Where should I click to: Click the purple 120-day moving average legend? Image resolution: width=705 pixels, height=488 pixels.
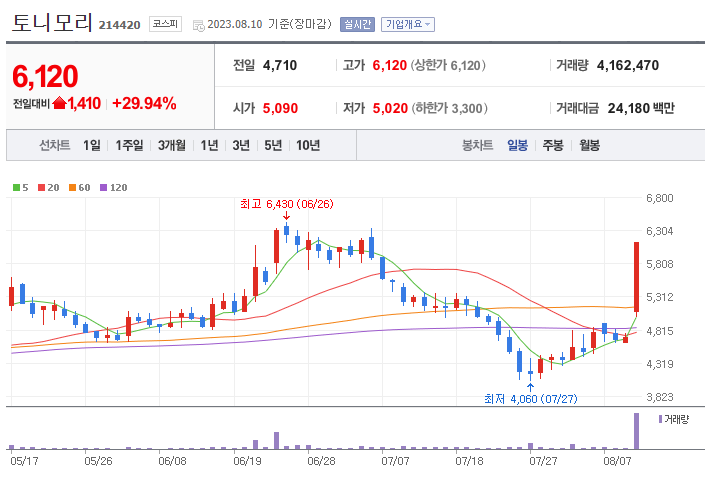click(x=114, y=188)
